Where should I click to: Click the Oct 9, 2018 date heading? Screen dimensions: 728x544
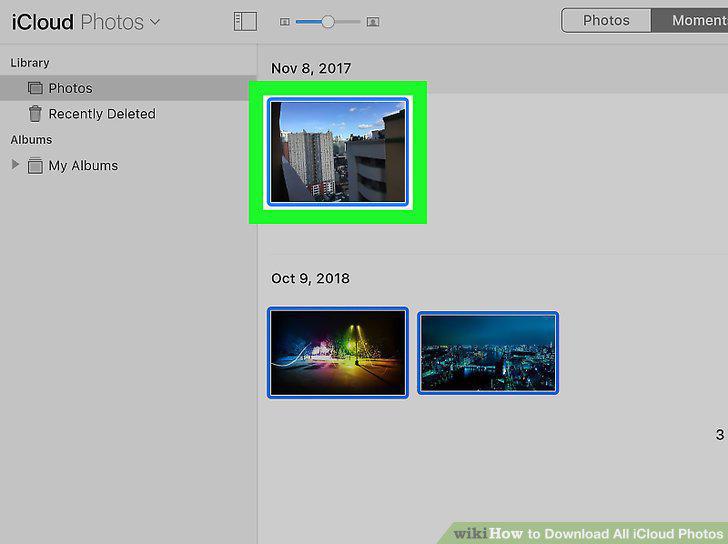point(310,278)
